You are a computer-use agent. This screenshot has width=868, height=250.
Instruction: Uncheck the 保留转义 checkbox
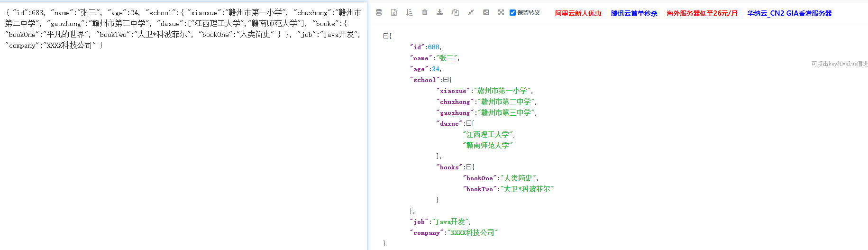[512, 12]
